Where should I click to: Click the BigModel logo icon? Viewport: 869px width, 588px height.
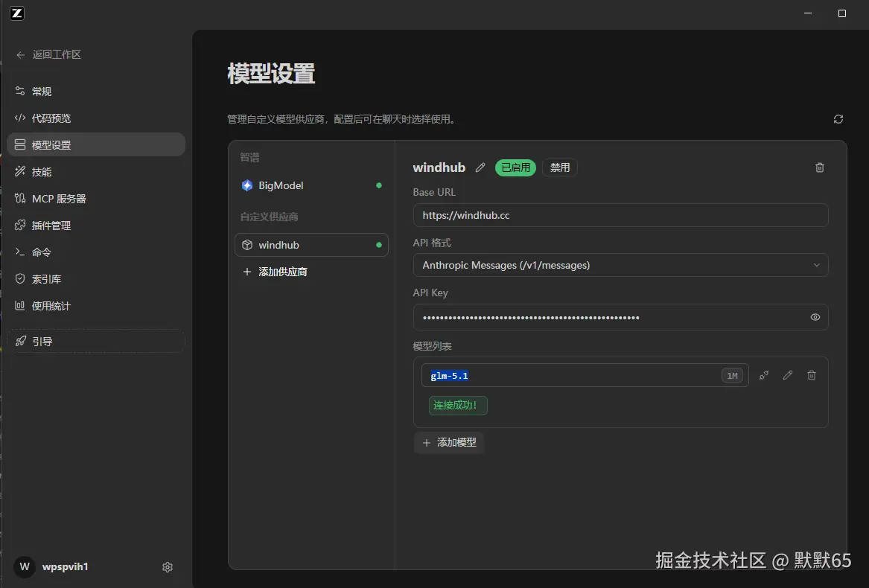click(247, 185)
